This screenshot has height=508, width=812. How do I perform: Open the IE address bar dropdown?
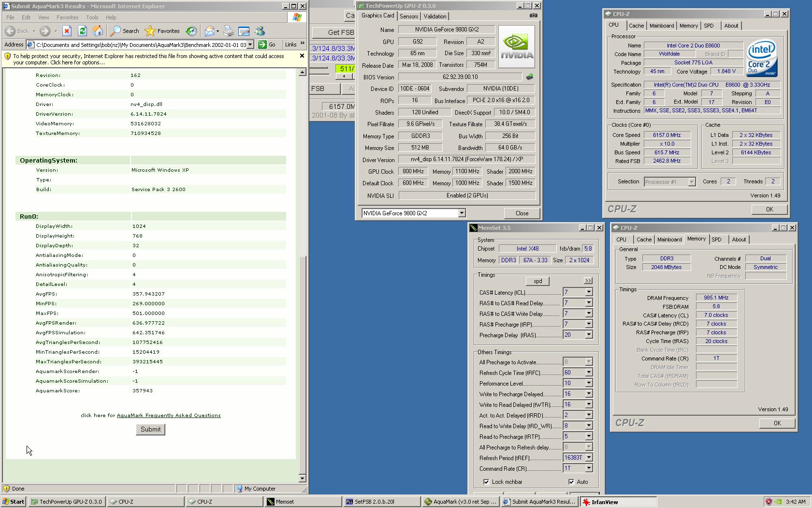(x=250, y=45)
